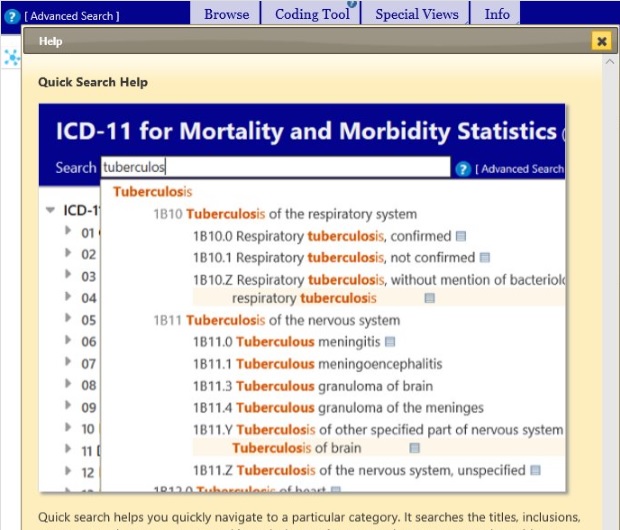Screen dimensions: 620x530
Task: Click the details icon beside Tuberculosis of brain
Action: click(414, 448)
